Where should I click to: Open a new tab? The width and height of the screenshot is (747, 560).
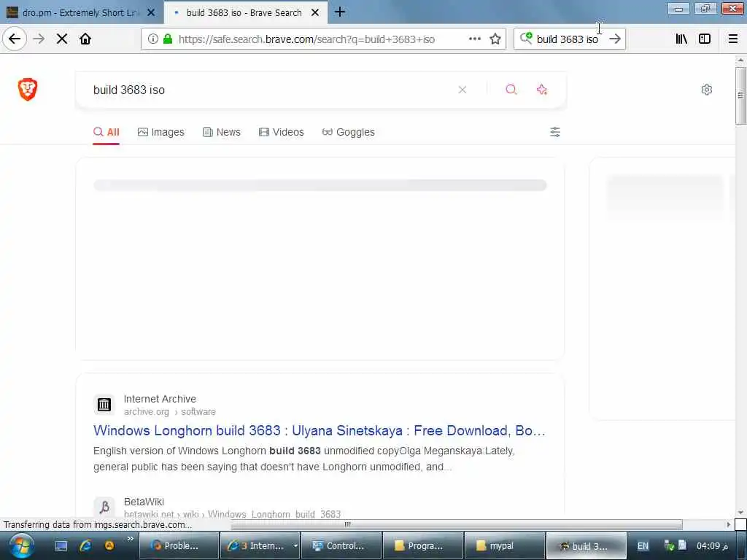340,12
